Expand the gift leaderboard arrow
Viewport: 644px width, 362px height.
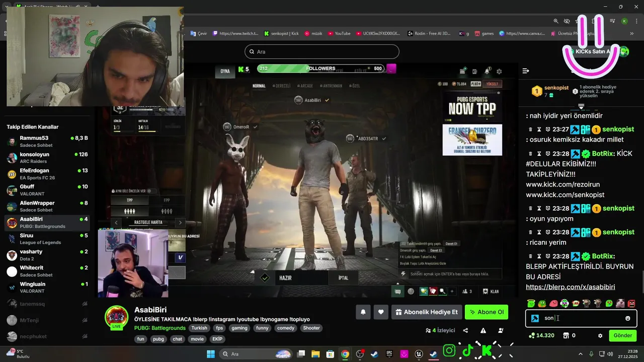tap(581, 107)
